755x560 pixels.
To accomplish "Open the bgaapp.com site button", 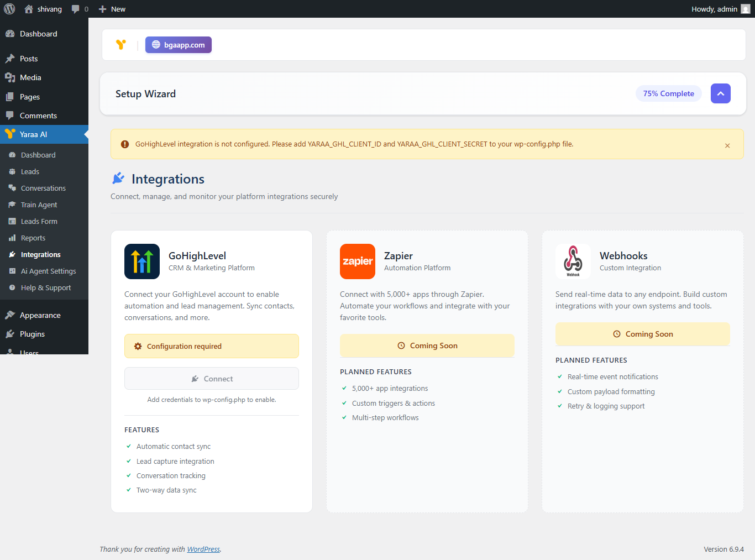I will [178, 45].
